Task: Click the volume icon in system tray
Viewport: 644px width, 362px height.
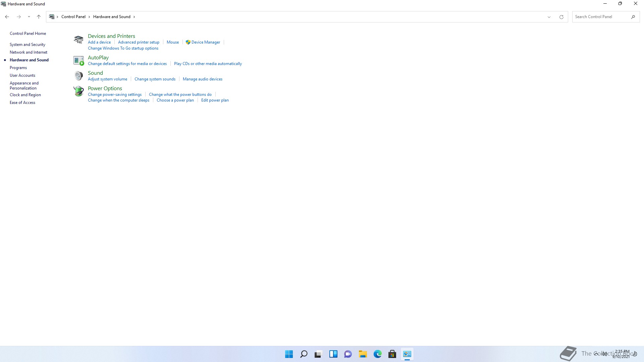Action: pyautogui.click(x=604, y=354)
